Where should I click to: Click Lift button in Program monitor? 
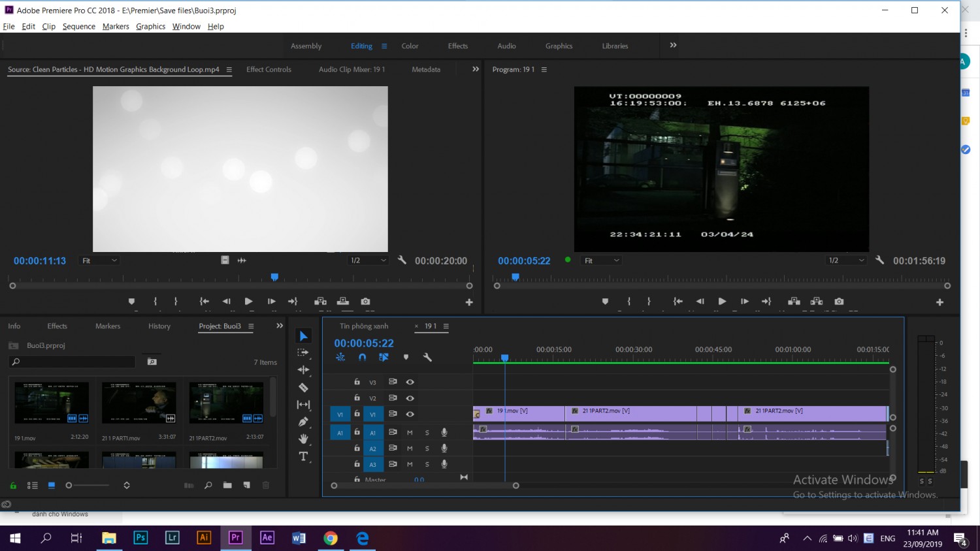tap(794, 301)
